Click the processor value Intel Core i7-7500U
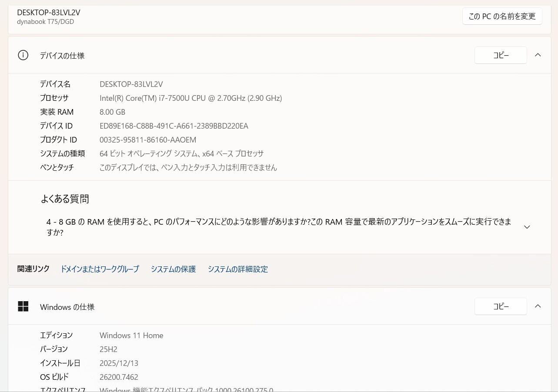This screenshot has width=558, height=392. coord(191,98)
